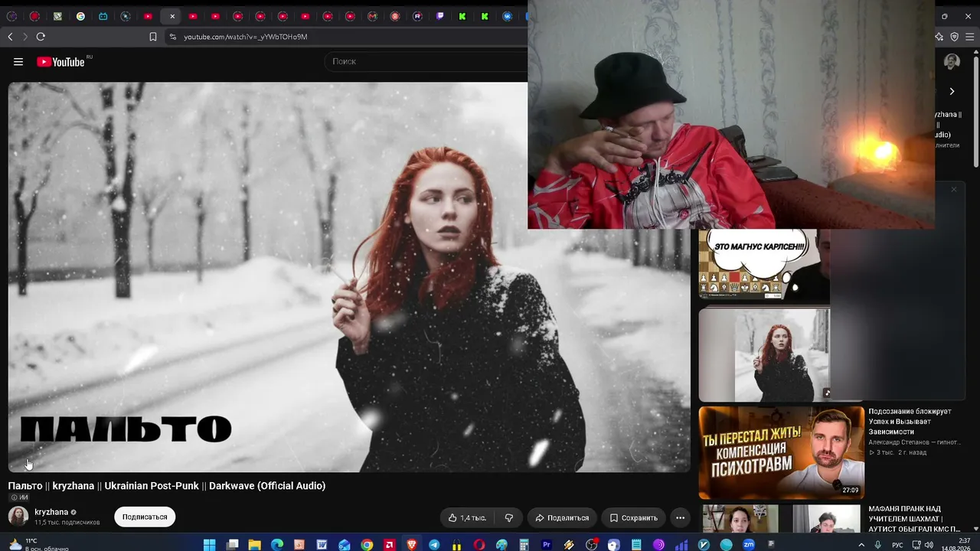
Task: Open Brave browser from the taskbar
Action: coord(412,545)
